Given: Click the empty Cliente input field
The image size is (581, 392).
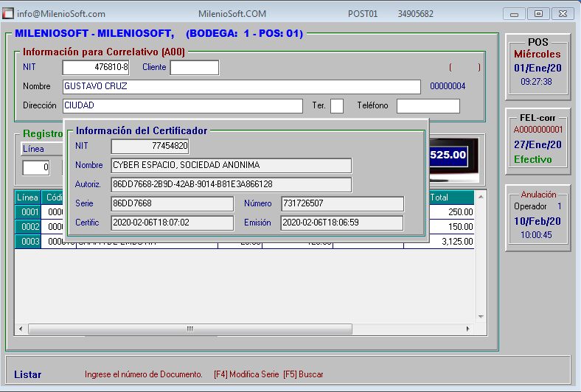Looking at the screenshot, I should tap(195, 68).
